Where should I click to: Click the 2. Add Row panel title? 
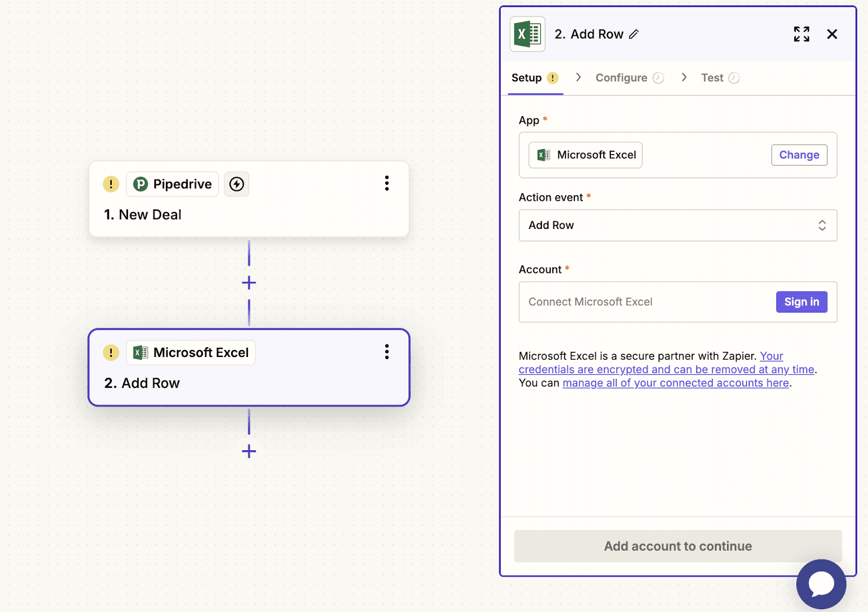[x=589, y=34]
